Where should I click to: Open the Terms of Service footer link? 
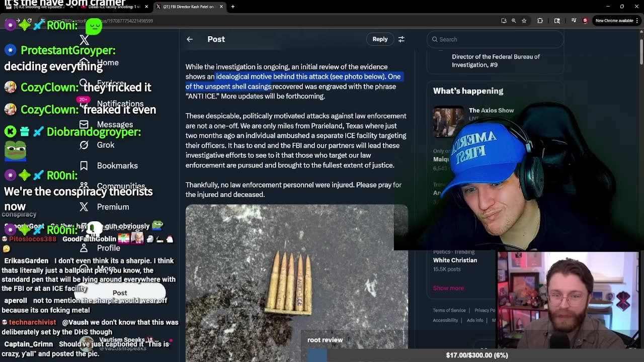coord(449,310)
